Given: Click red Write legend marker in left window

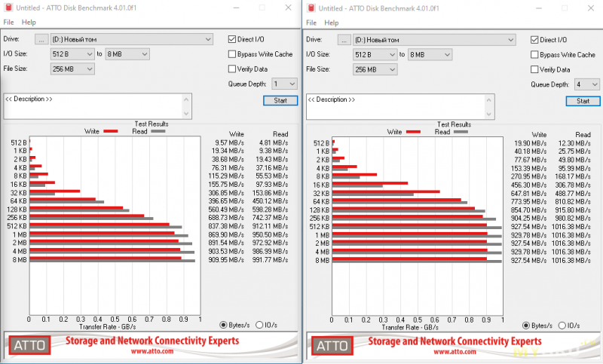Looking at the screenshot, I should coord(110,130).
